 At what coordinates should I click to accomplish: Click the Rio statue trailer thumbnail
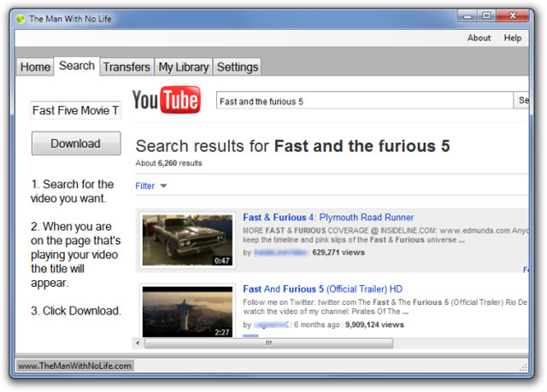pos(187,312)
